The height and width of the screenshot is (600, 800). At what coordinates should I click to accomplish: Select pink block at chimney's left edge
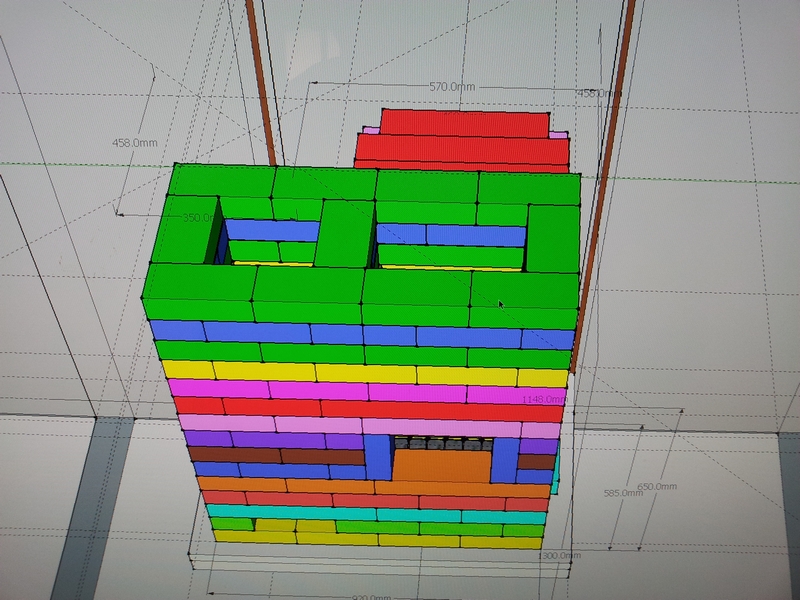point(370,131)
